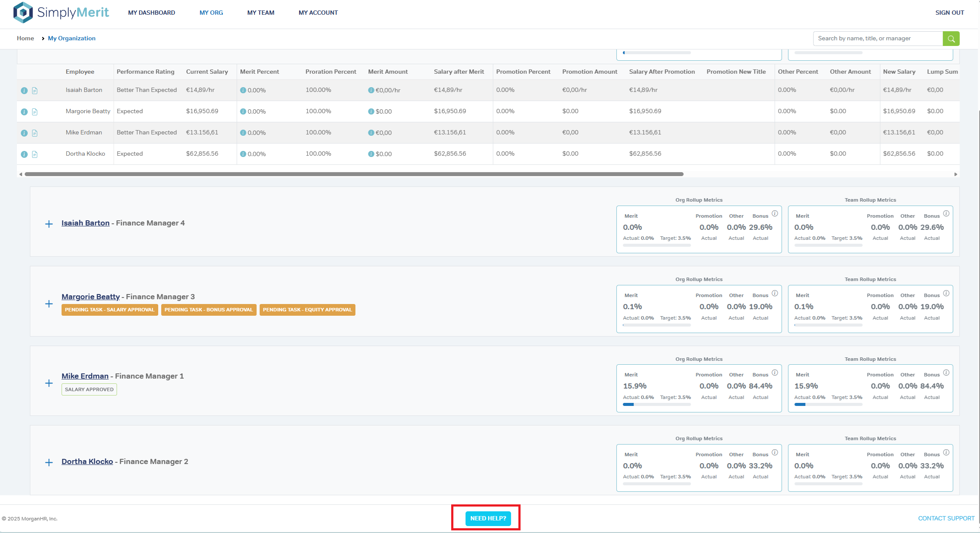This screenshot has height=533, width=980.
Task: Click Pending Task - Bonus Approval badge
Action: tap(208, 310)
